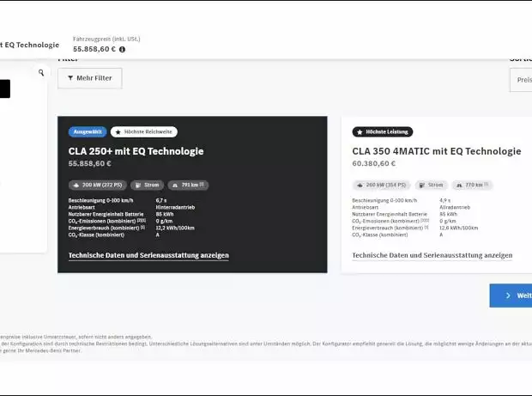Click the 6,7 s acceleration value
This screenshot has width=532, height=396.
161,200
